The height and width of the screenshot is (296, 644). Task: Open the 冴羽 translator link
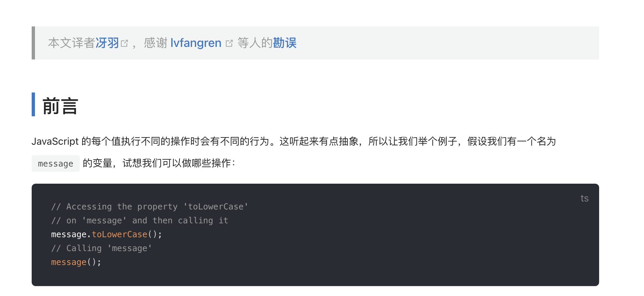pyautogui.click(x=107, y=43)
